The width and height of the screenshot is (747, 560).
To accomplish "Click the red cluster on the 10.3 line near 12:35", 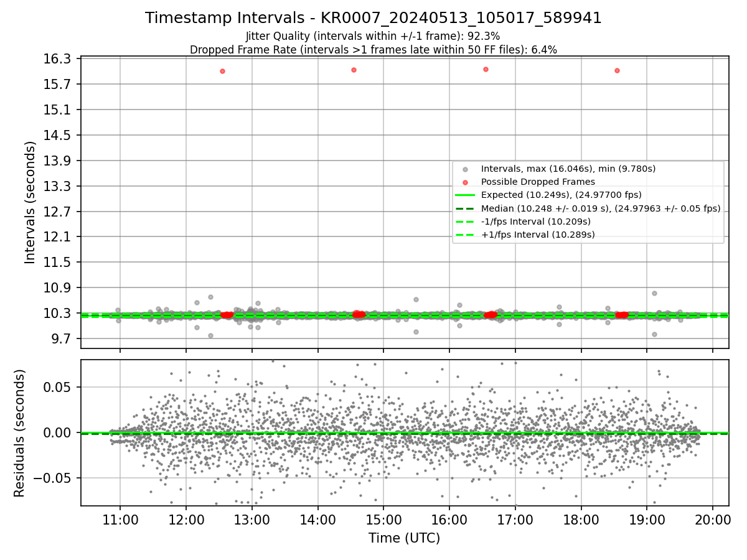I will [227, 315].
